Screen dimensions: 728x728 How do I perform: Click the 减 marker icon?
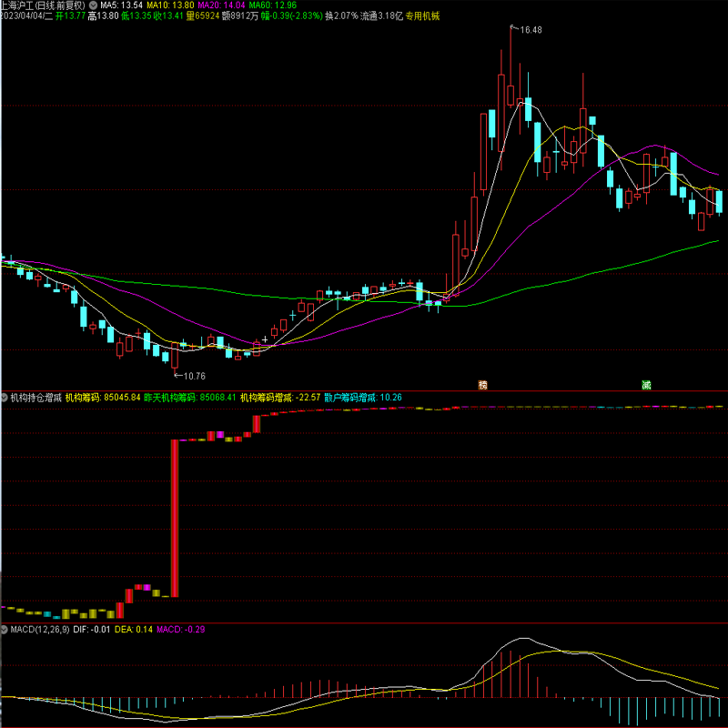646,385
